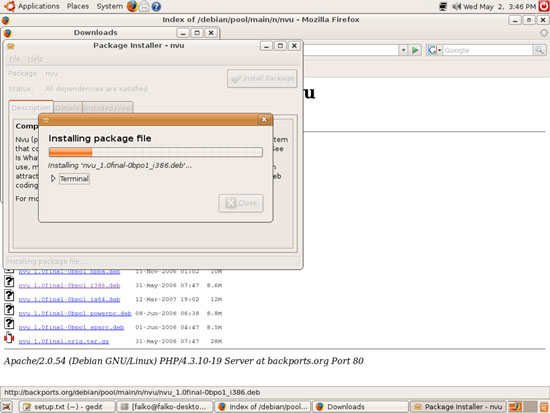Viewport: 550px width, 413px height.
Task: Click archive icon beside nvu orig.tar.gz link
Action: (9, 338)
